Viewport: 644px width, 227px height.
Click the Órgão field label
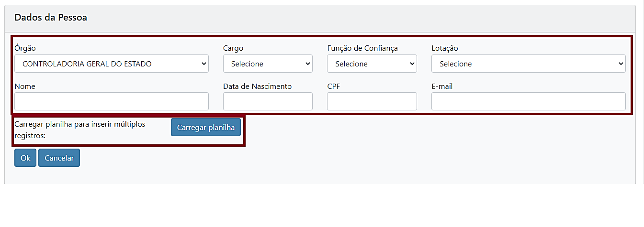25,48
